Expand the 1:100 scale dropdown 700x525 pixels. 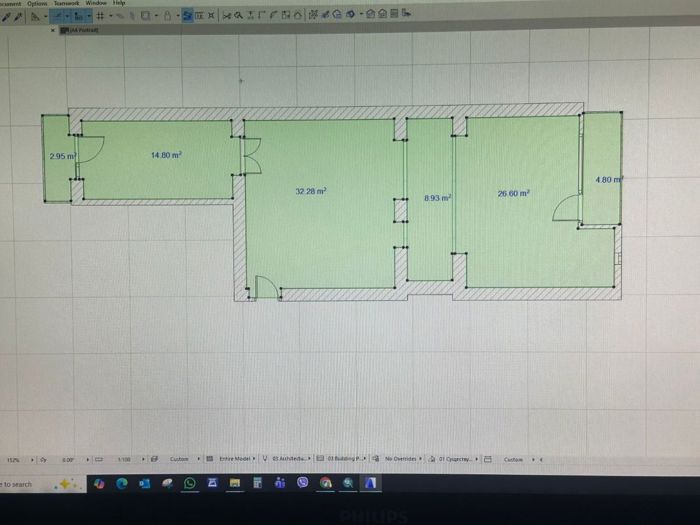(143, 459)
